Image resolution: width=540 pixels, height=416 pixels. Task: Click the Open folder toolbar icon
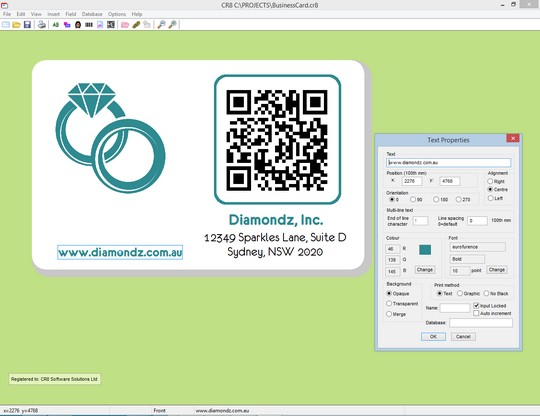click(16, 25)
